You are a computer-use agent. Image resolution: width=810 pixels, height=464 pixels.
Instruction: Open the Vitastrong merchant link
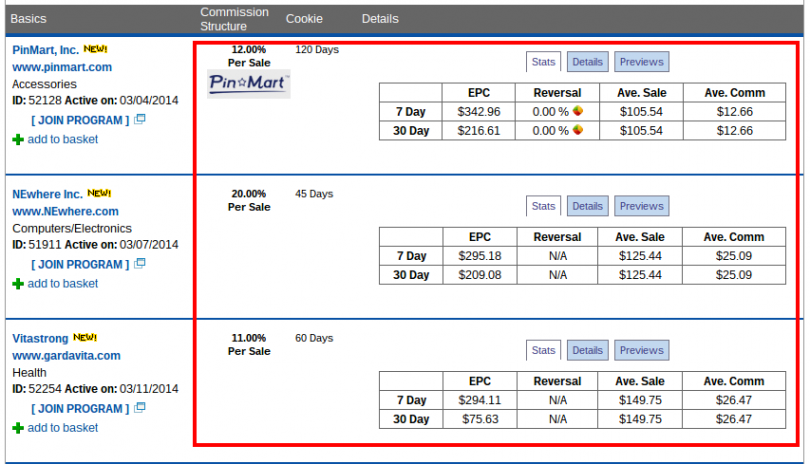[40, 338]
